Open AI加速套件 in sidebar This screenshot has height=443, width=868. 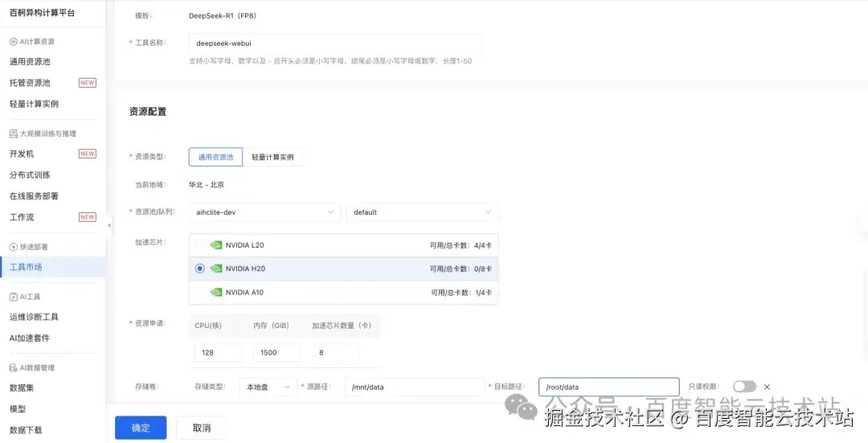coord(30,338)
